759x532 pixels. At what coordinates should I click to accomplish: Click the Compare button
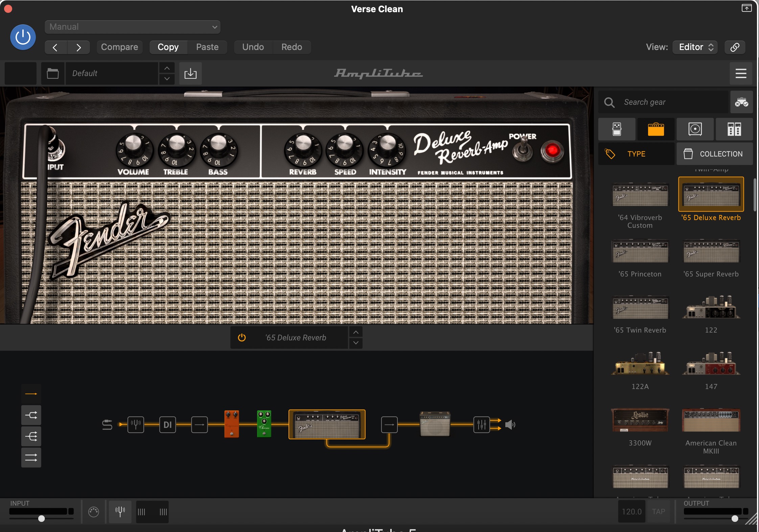pos(119,47)
